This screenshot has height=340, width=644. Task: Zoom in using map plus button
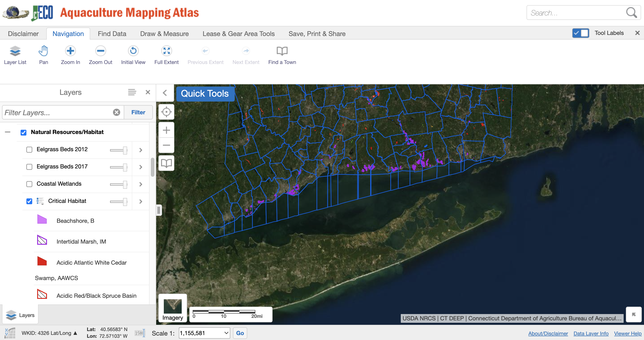point(166,130)
